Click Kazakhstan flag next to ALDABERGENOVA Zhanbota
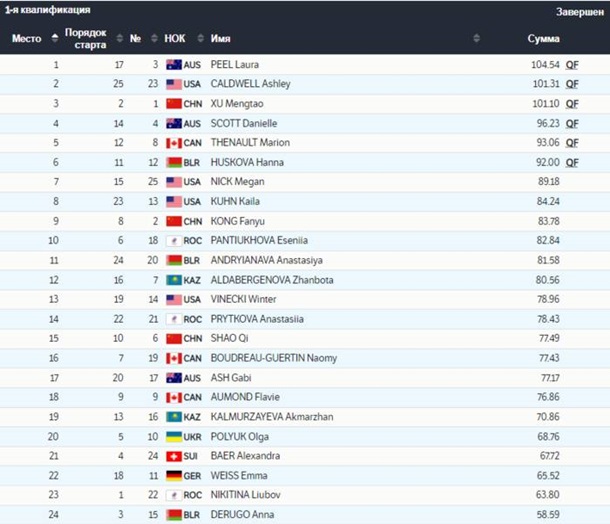The width and height of the screenshot is (610, 524). pos(172,280)
